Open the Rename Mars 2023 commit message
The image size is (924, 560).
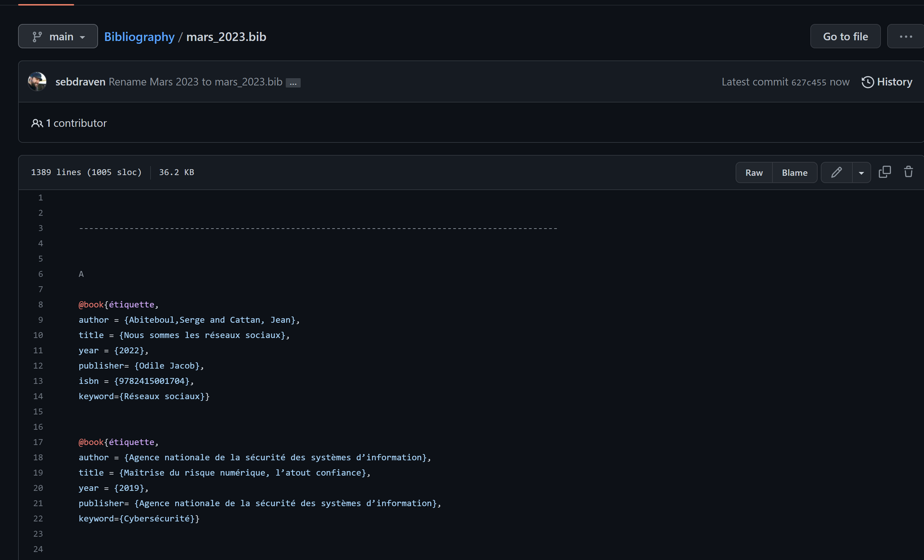click(195, 82)
